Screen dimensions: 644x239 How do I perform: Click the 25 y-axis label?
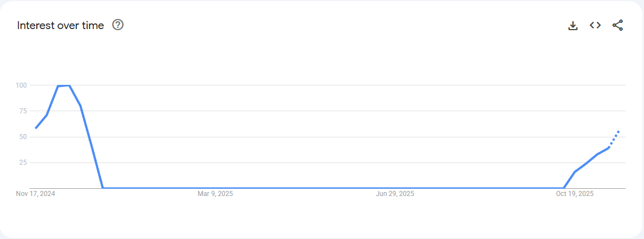point(23,162)
